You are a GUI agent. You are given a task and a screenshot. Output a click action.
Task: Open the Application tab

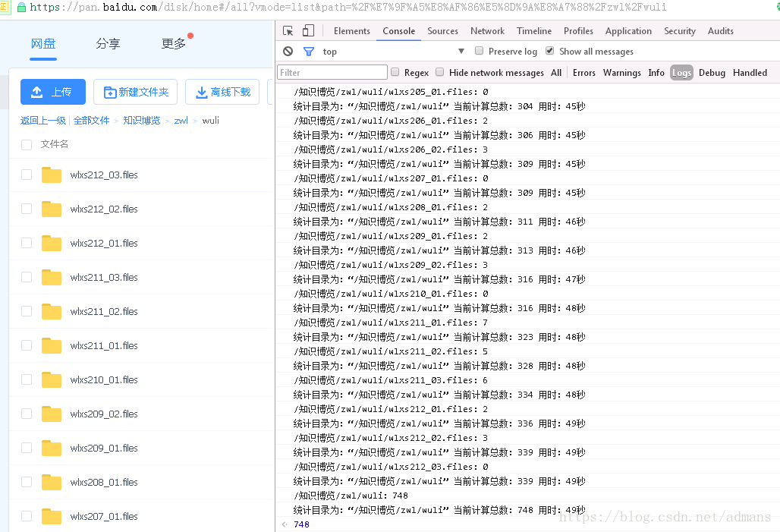pos(628,31)
